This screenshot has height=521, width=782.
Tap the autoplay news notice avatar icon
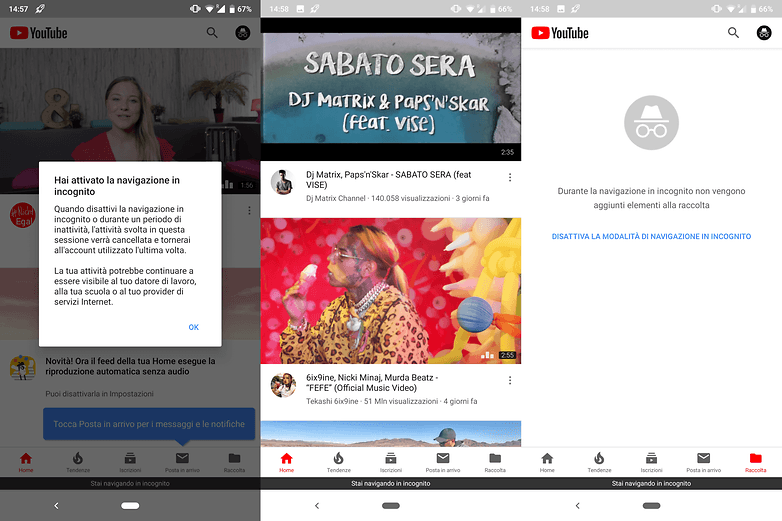click(22, 367)
